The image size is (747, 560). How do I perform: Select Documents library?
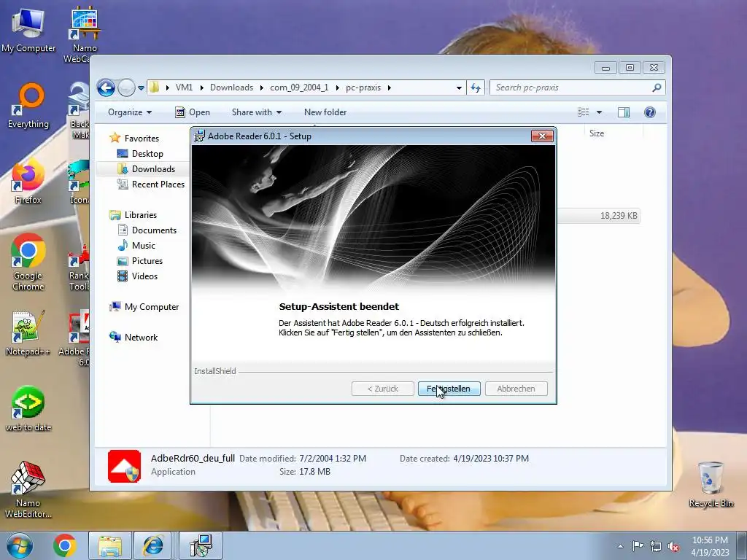tap(154, 230)
